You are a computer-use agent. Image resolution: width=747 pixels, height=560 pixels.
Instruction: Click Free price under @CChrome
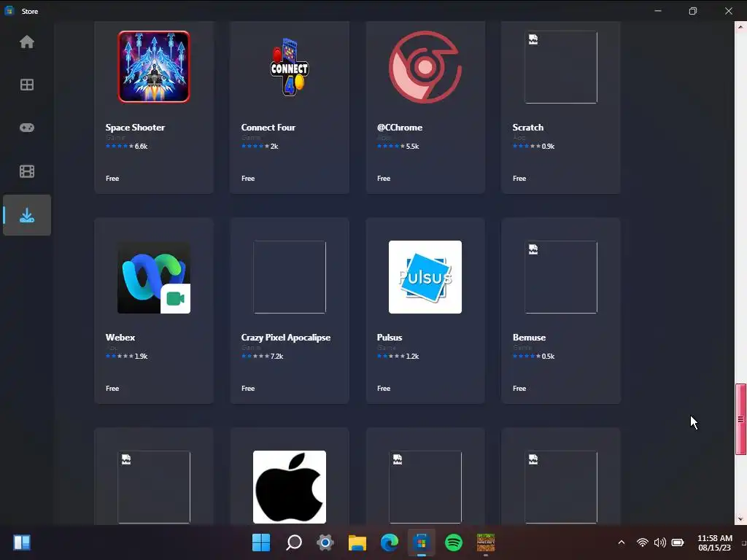(x=384, y=179)
